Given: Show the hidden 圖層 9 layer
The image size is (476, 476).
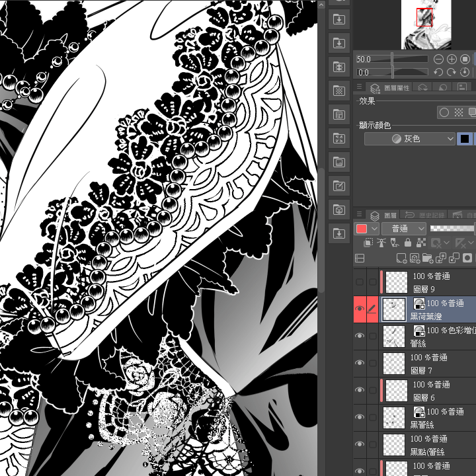Looking at the screenshot, I should pos(360,282).
